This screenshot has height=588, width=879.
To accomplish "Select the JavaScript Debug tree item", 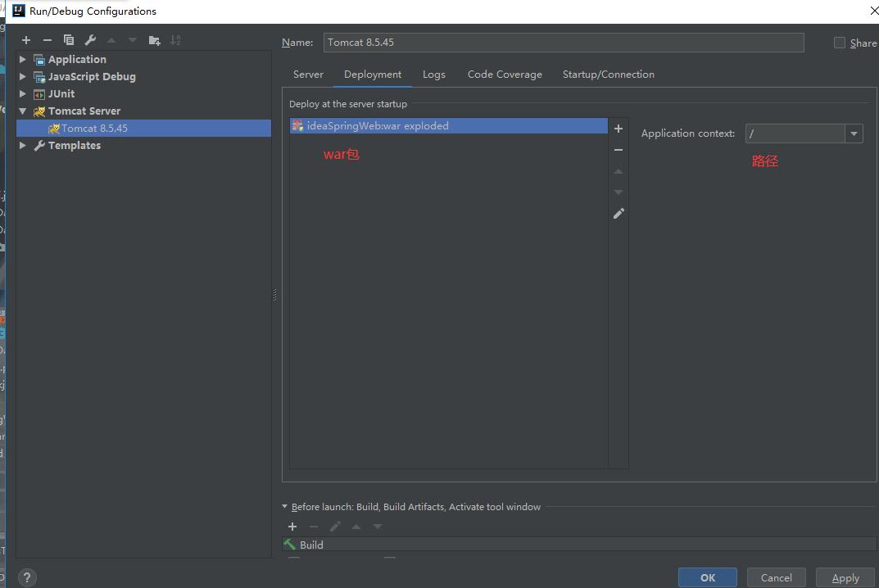I will click(x=92, y=76).
